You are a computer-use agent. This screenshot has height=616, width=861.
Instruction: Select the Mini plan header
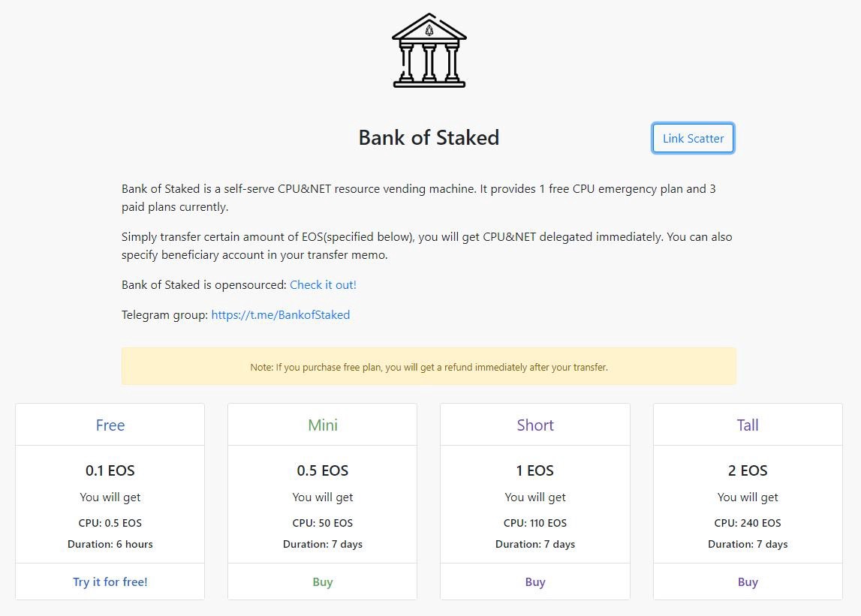[322, 425]
